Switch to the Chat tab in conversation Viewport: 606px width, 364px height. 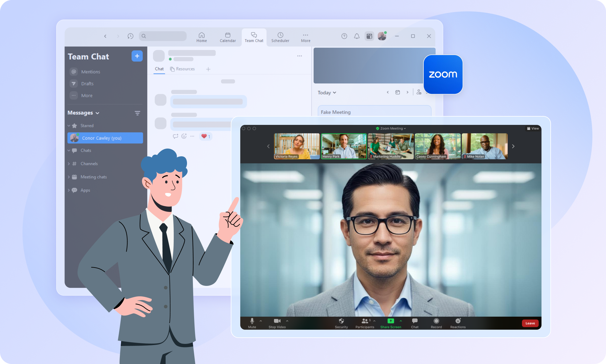coord(159,69)
